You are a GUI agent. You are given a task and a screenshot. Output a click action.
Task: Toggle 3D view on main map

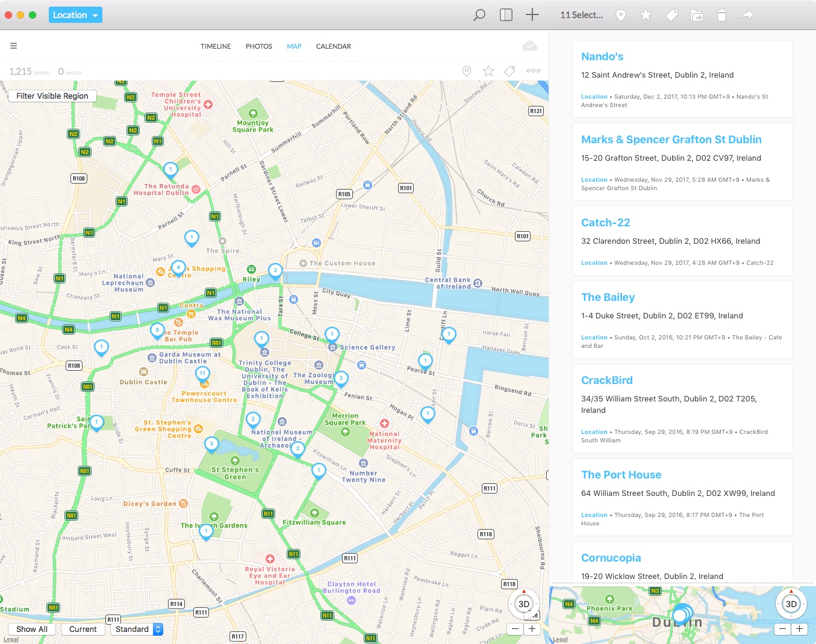tap(524, 604)
